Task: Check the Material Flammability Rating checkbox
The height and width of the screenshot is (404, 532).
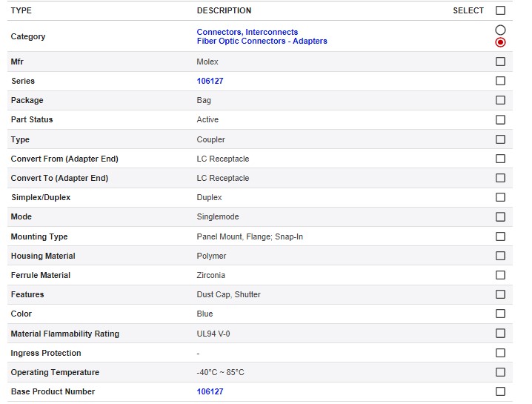Action: tap(500, 334)
